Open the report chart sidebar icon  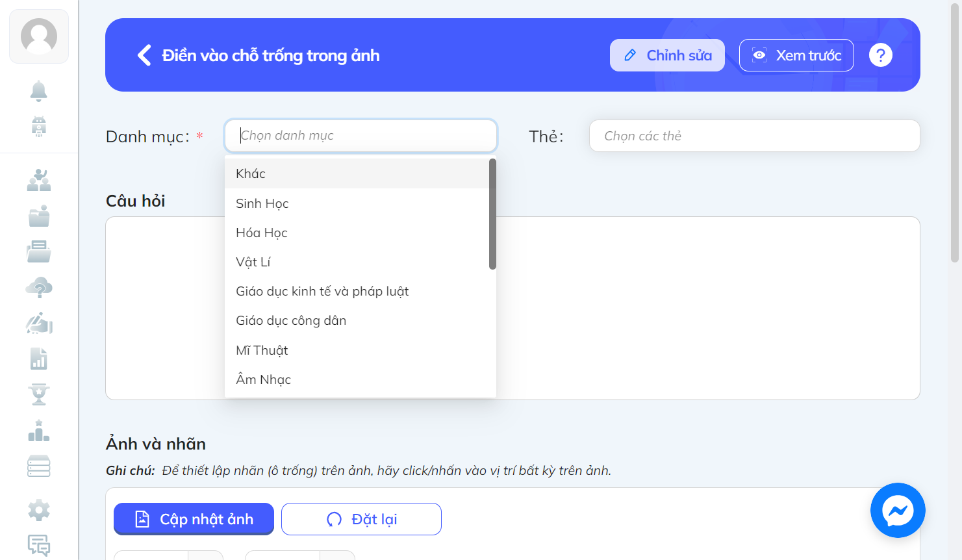click(39, 359)
